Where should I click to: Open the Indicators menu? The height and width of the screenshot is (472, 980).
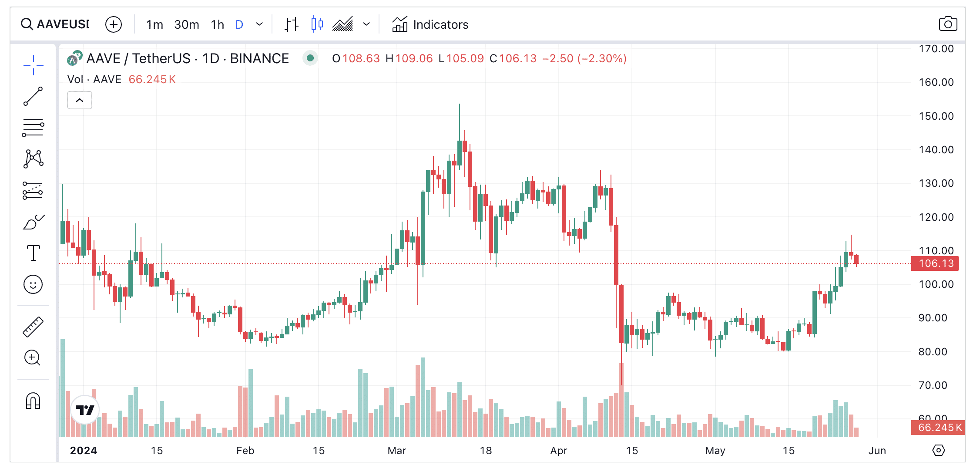(430, 24)
